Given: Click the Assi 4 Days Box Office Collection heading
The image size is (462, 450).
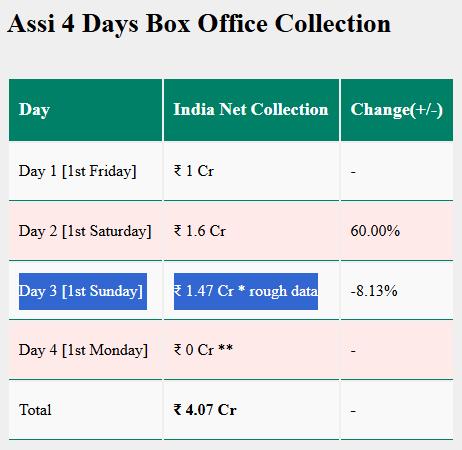Looking at the screenshot, I should 199,24.
